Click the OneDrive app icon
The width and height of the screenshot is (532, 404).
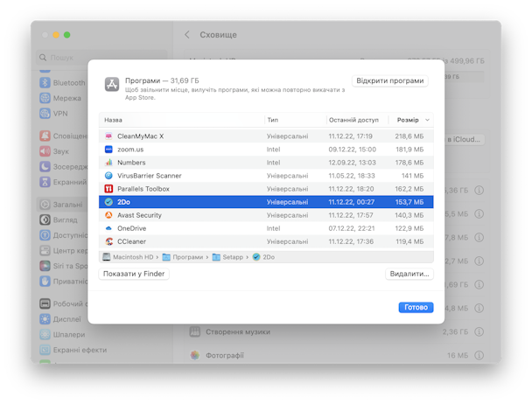click(108, 228)
